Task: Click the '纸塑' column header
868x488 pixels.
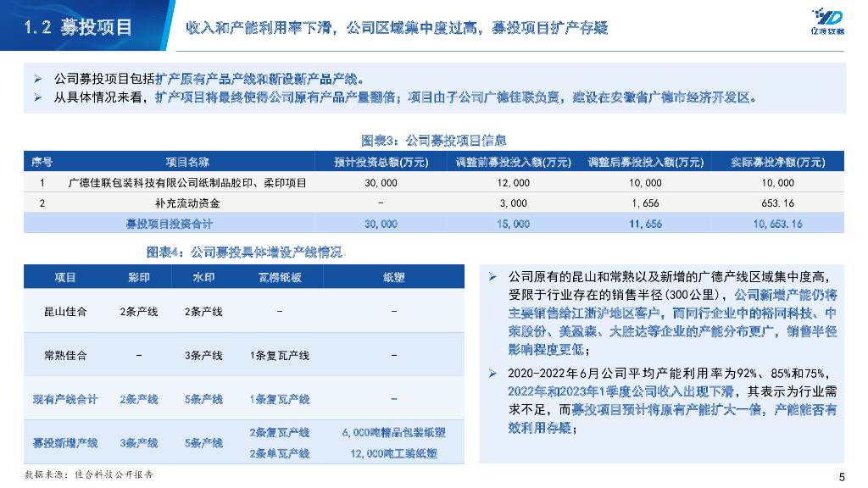Action: tap(393, 277)
